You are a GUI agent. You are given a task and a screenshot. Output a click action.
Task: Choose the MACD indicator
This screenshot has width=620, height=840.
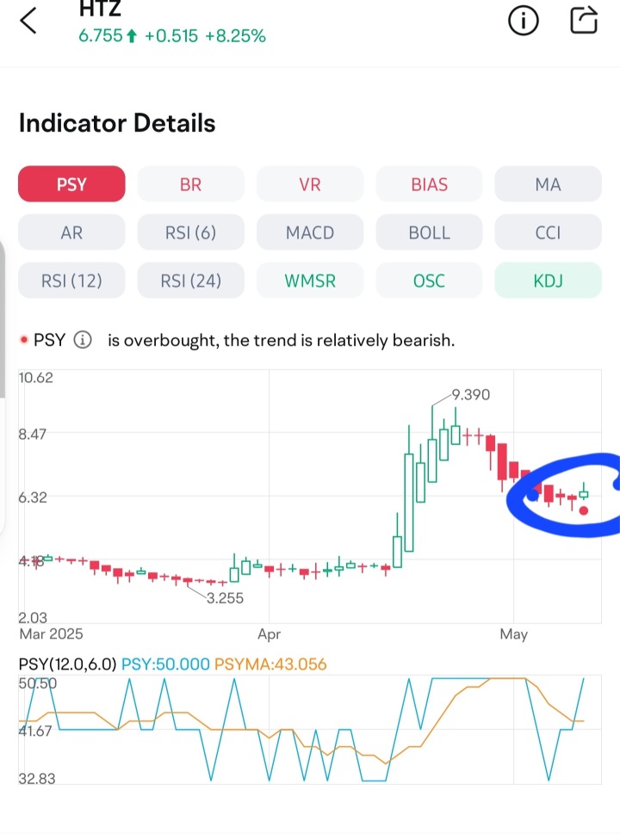[x=310, y=232]
